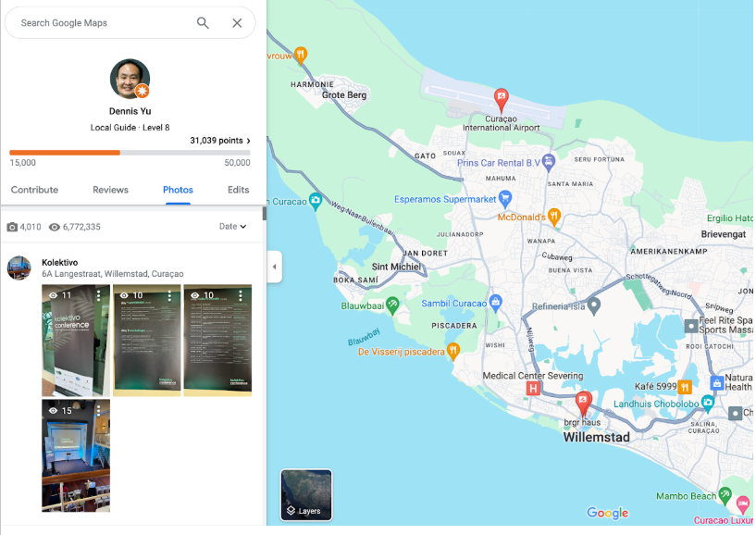Click the camera photo count icon
Screen dimensions: 756x535
tap(12, 227)
